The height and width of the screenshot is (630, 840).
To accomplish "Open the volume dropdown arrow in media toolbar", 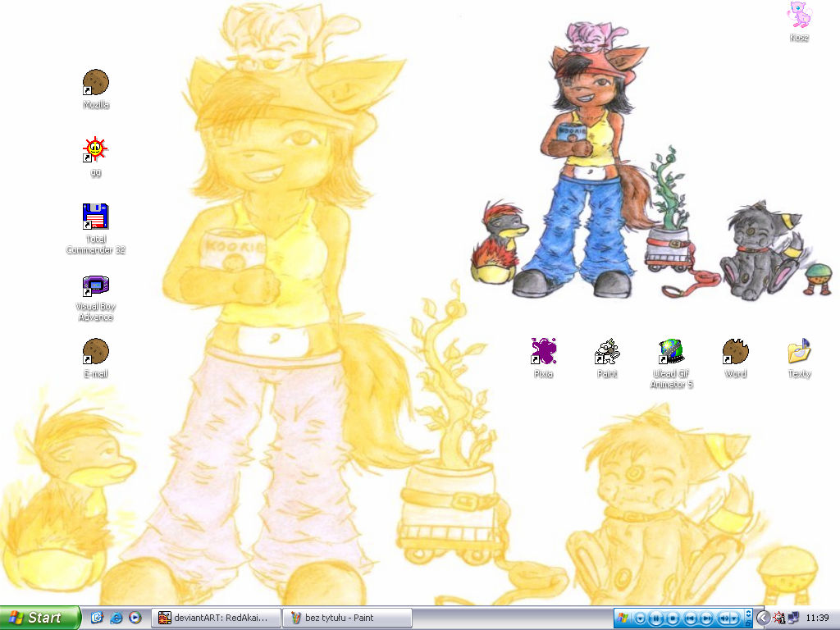I will pos(734,619).
